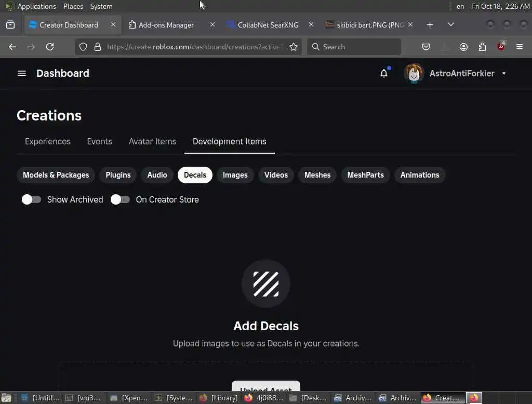The width and height of the screenshot is (532, 404).
Task: Open the Places menu
Action: (x=73, y=6)
